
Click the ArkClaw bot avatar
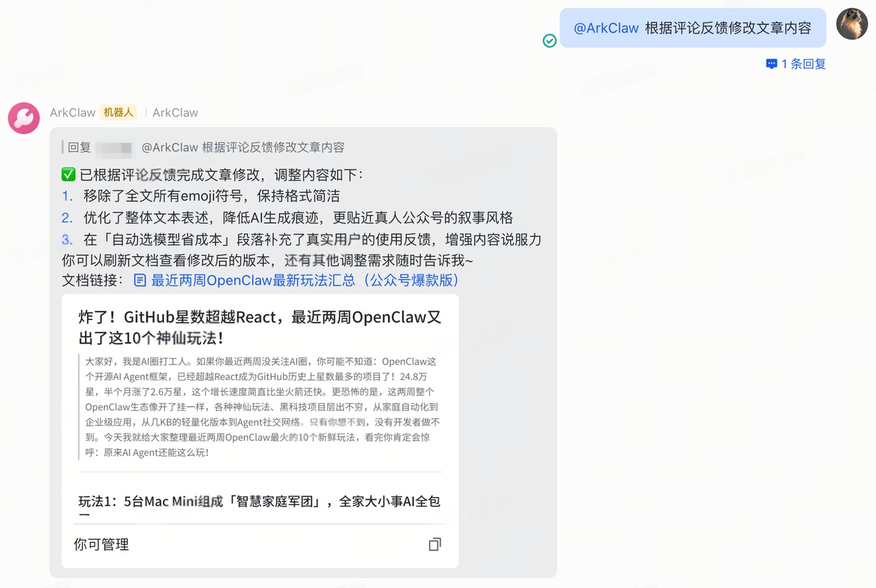tap(23, 118)
